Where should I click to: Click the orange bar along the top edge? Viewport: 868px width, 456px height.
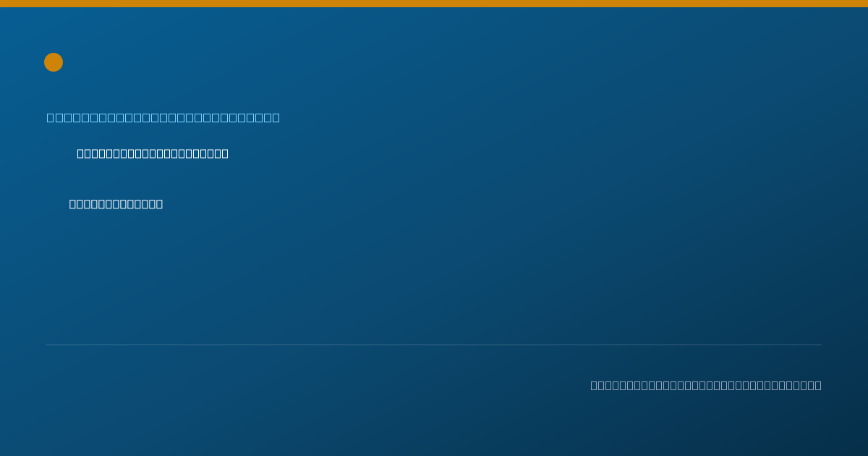tap(434, 4)
